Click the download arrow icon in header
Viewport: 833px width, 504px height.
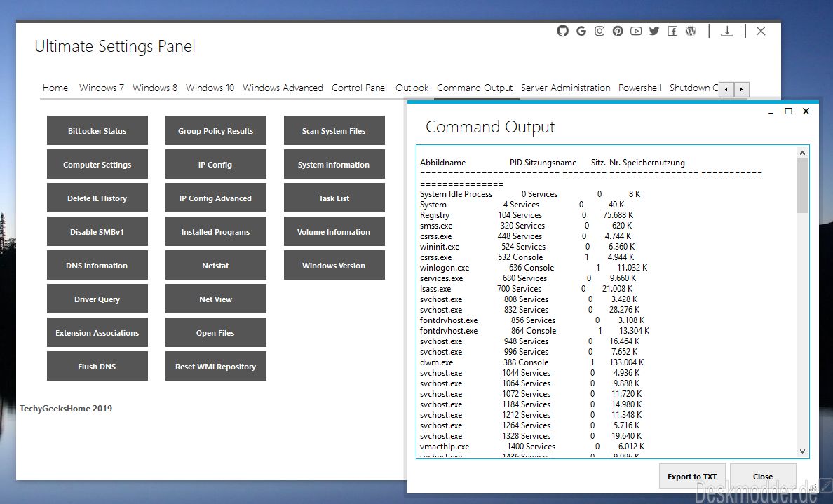click(727, 31)
